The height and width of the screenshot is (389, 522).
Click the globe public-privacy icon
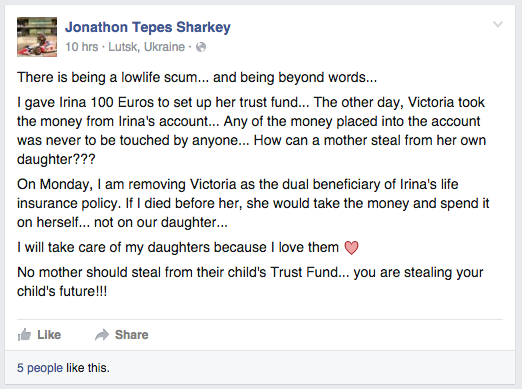pos(201,47)
